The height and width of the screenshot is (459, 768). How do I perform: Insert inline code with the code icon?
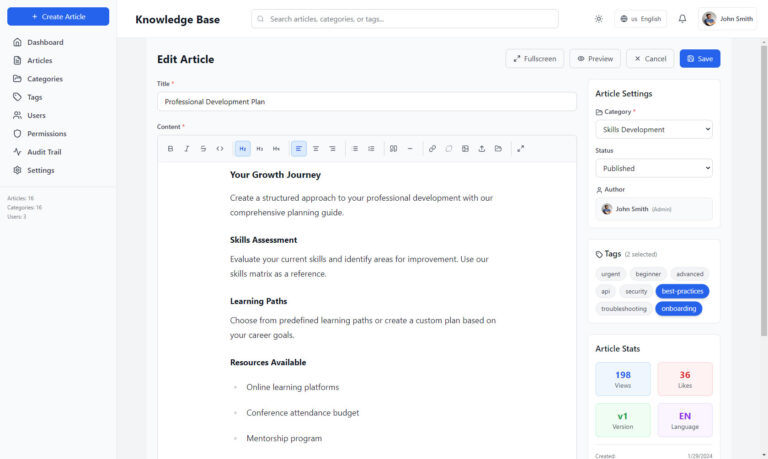(x=220, y=149)
